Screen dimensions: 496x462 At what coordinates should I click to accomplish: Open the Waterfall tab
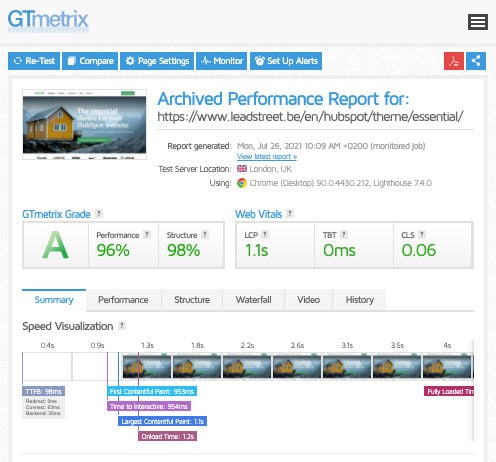click(253, 300)
